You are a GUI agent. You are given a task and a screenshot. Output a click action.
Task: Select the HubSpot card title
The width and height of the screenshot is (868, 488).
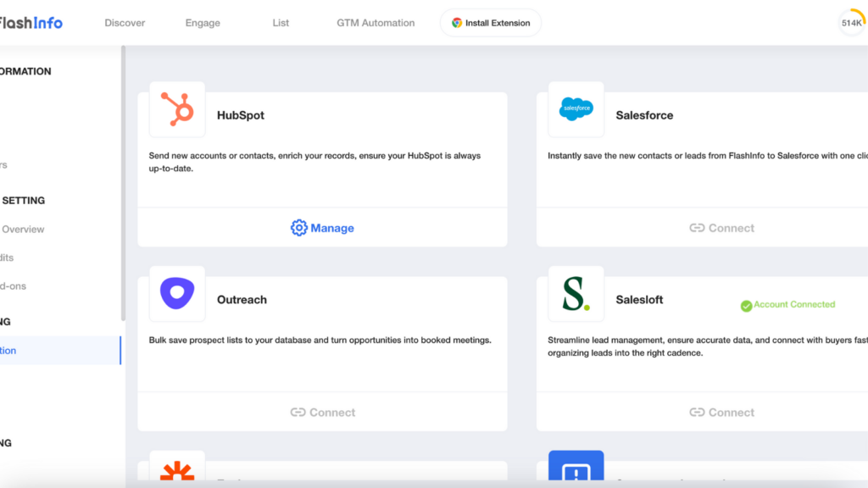point(240,115)
